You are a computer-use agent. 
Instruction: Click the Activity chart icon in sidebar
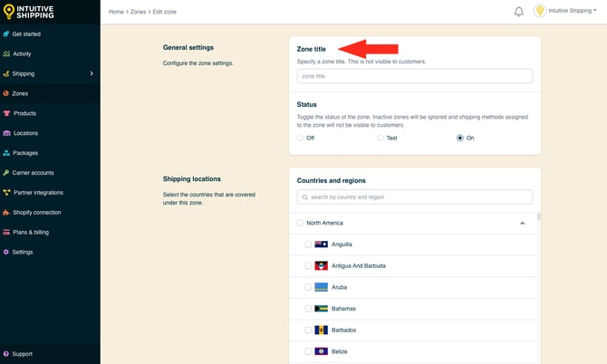point(6,53)
